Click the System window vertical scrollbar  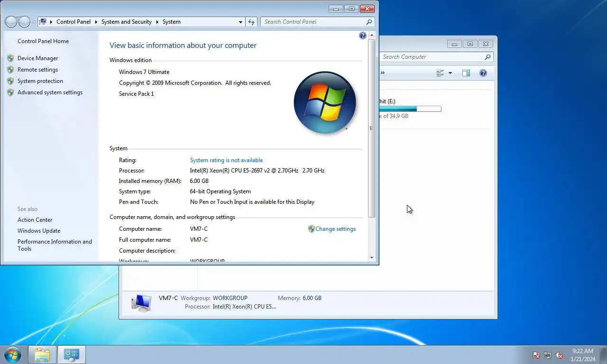(x=371, y=128)
